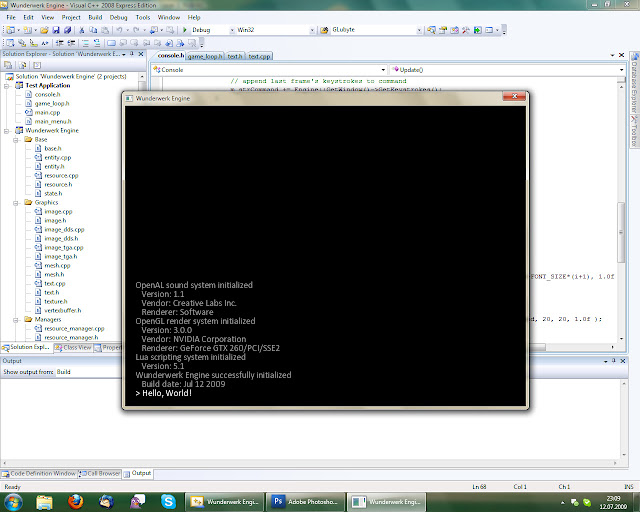The height and width of the screenshot is (512, 640).
Task: Click the Open File folder icon
Action: 44,30
